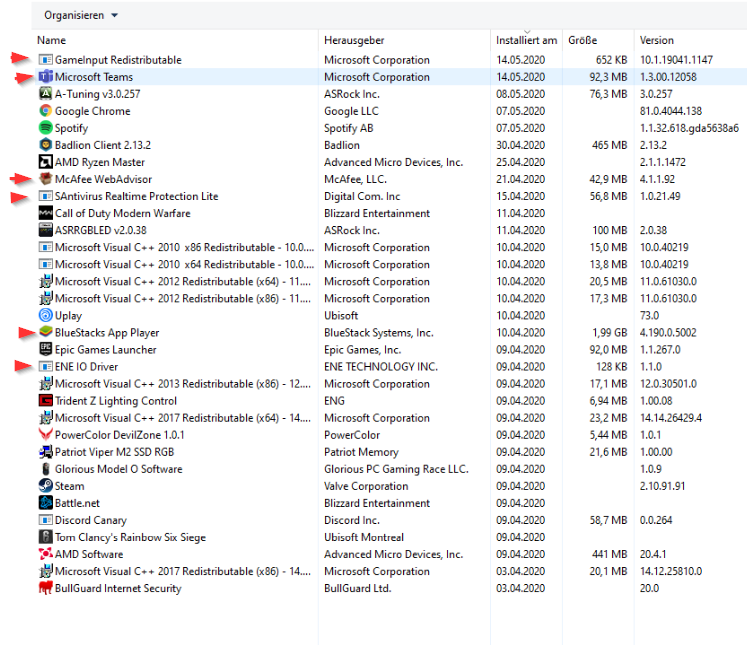747x645 pixels.
Task: Click version 20.4.1 of AMD Software
Action: [653, 554]
